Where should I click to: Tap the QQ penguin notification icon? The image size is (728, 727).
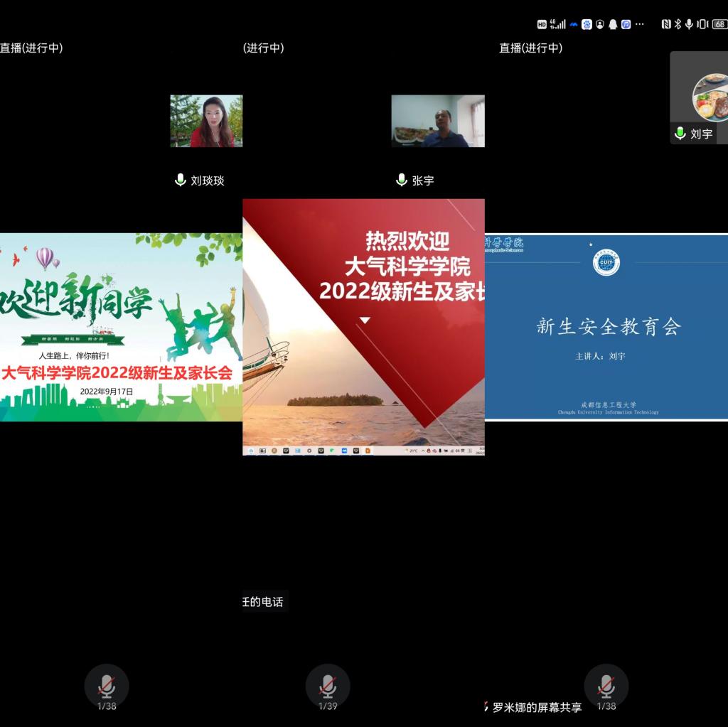[x=613, y=24]
